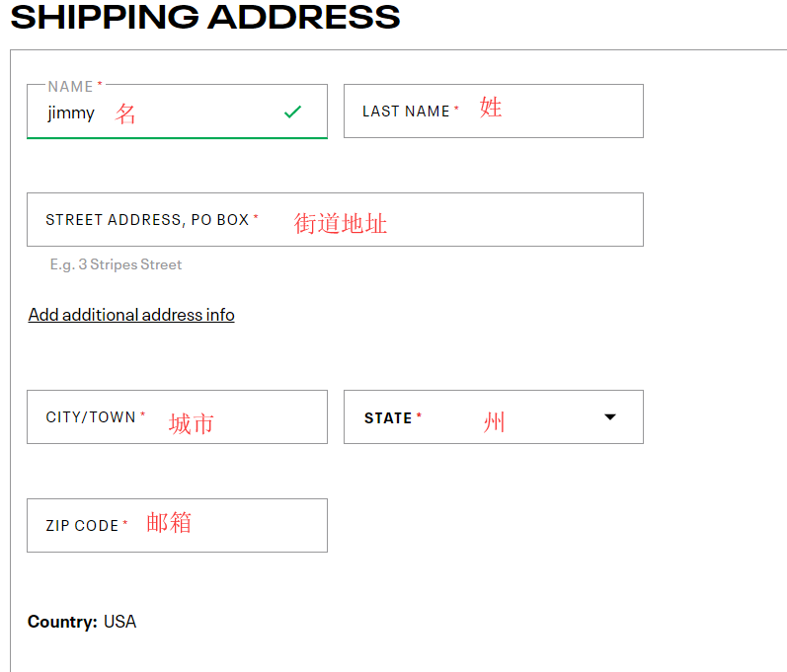This screenshot has width=787, height=672.
Task: Click the bold STATE label text
Action: (388, 418)
